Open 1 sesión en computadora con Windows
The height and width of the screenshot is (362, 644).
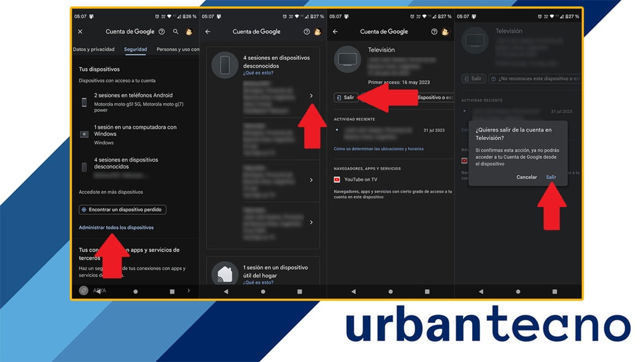[x=136, y=134]
